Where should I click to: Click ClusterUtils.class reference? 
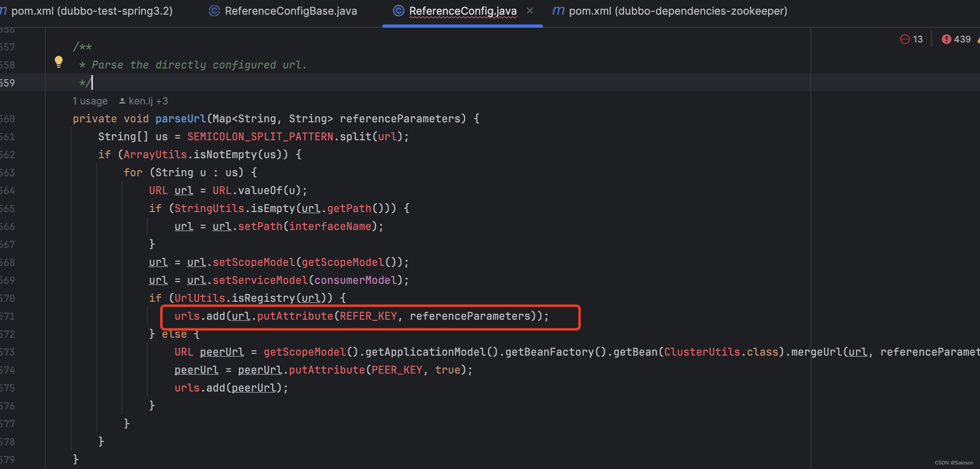[x=721, y=352]
